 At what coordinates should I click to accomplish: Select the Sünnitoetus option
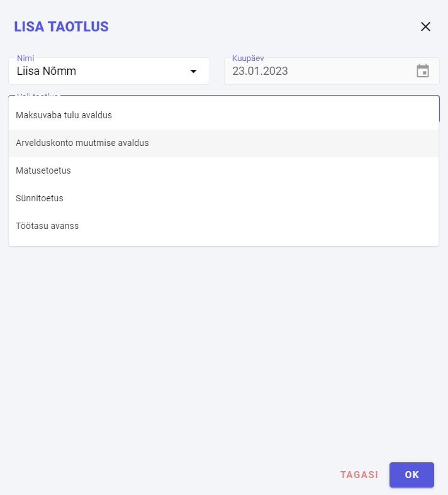223,198
